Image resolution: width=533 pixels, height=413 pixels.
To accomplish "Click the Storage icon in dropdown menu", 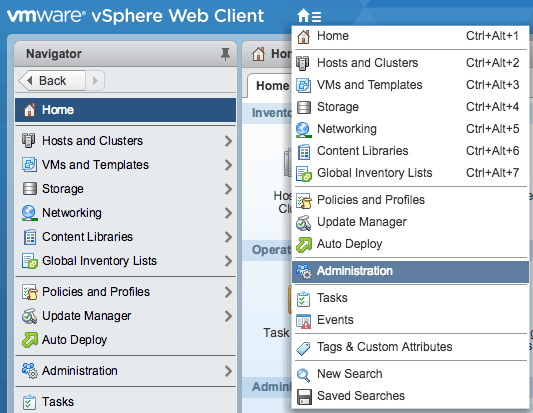I will point(304,107).
